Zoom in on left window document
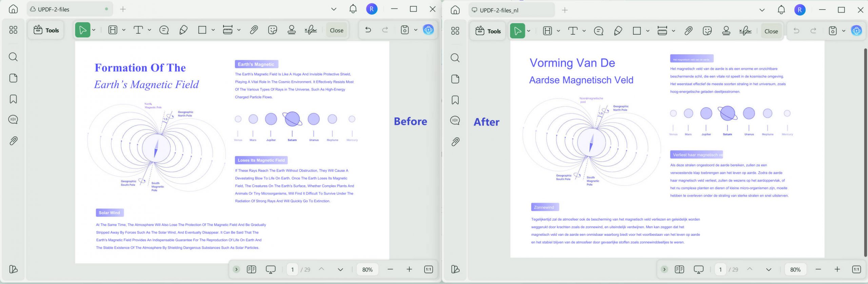This screenshot has height=284, width=868. coord(409,269)
